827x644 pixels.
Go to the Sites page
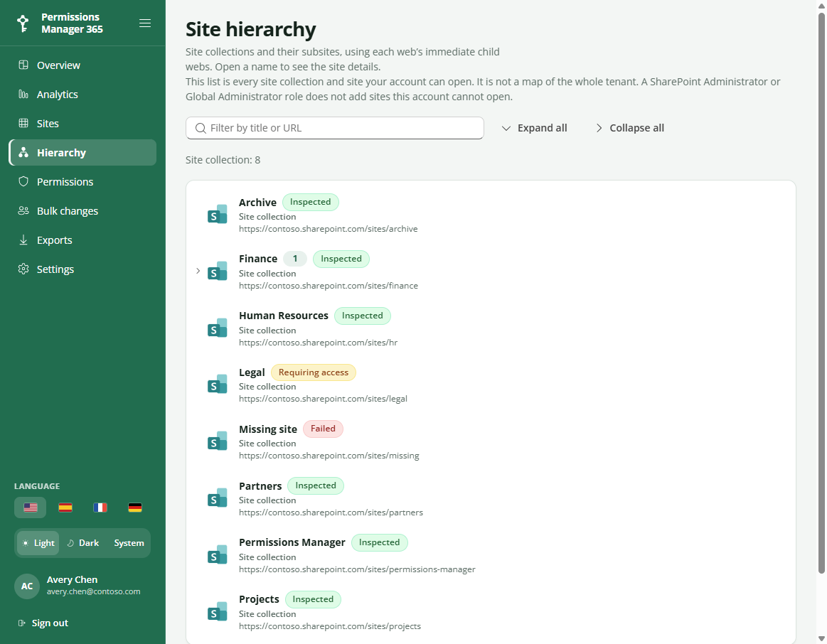[82, 123]
